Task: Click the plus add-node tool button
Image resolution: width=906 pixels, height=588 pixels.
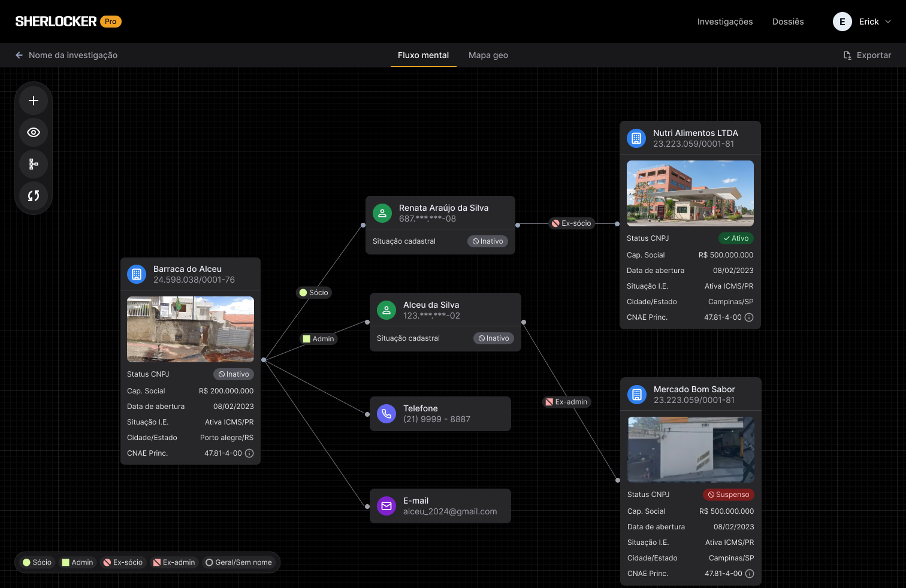Action: [34, 101]
